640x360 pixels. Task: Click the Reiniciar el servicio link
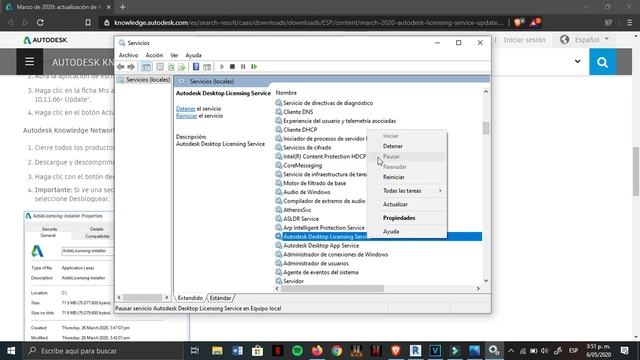click(187, 116)
